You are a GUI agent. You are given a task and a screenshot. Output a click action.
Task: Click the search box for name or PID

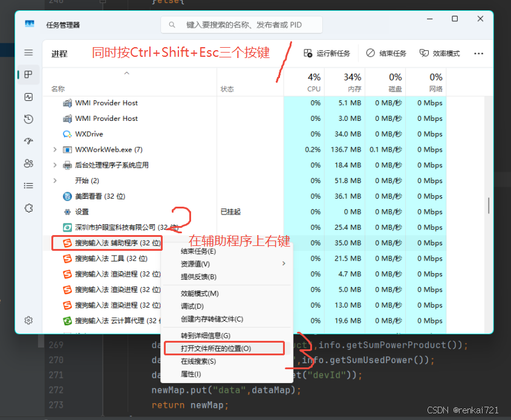pyautogui.click(x=241, y=25)
